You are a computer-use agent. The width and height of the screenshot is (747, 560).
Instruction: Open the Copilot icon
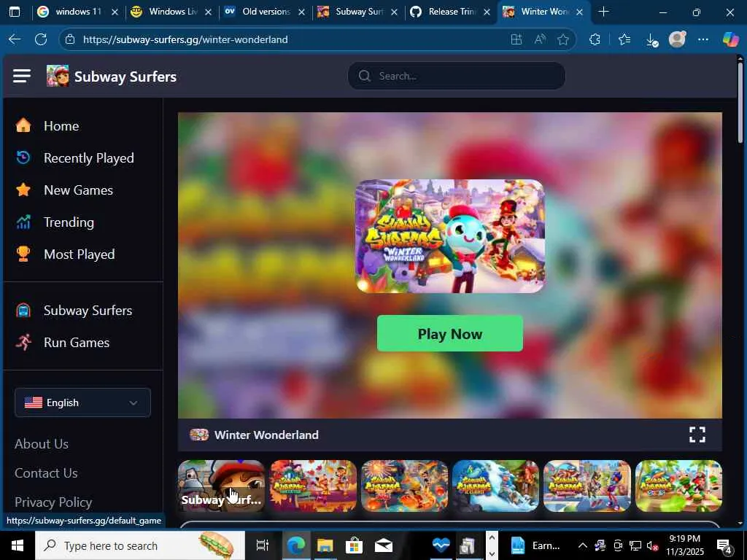(x=730, y=39)
